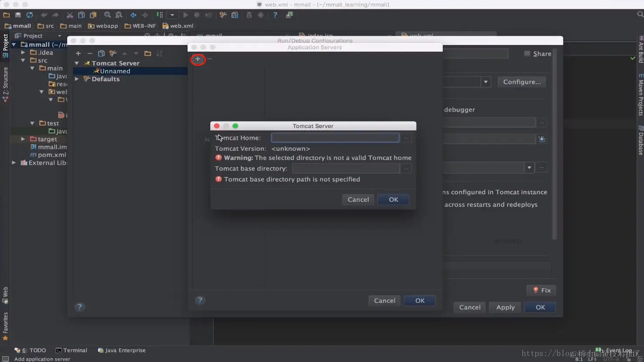
Task: Navigate Forward with the right arrow icon
Action: pos(145,15)
